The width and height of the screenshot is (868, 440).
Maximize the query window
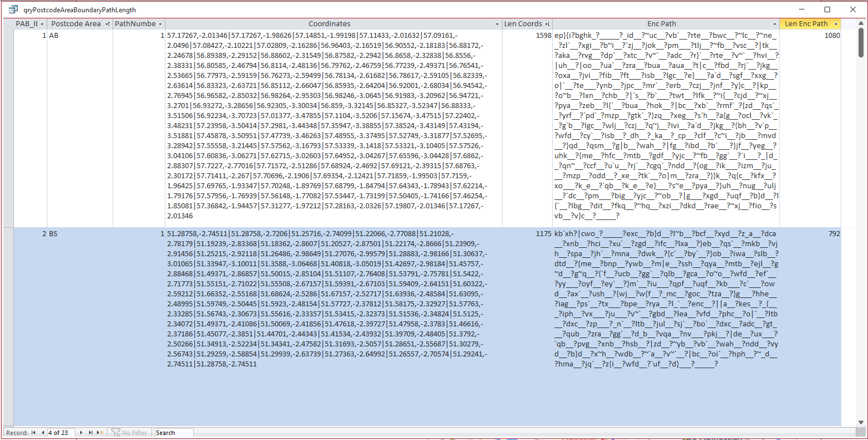(x=827, y=9)
